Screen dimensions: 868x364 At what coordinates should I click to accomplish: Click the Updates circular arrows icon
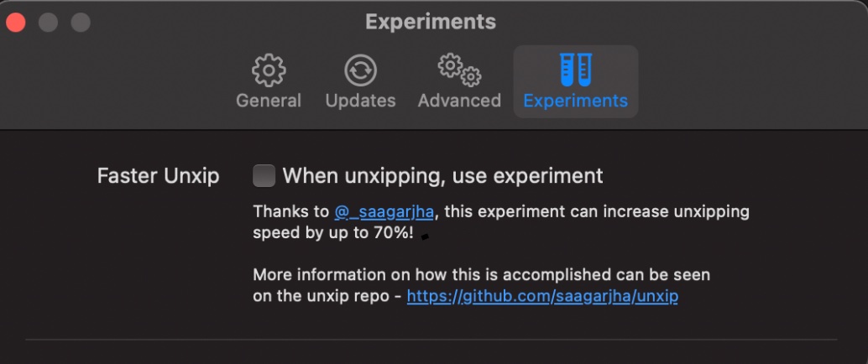[x=360, y=70]
